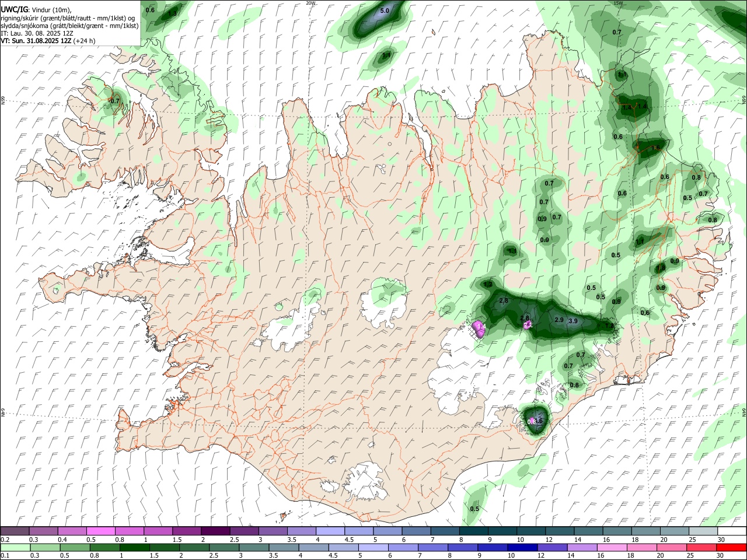Screen dimensions: 747x560
Task: Select the 1.3 precipitation value off the northwest coast
Action: tap(172, 13)
